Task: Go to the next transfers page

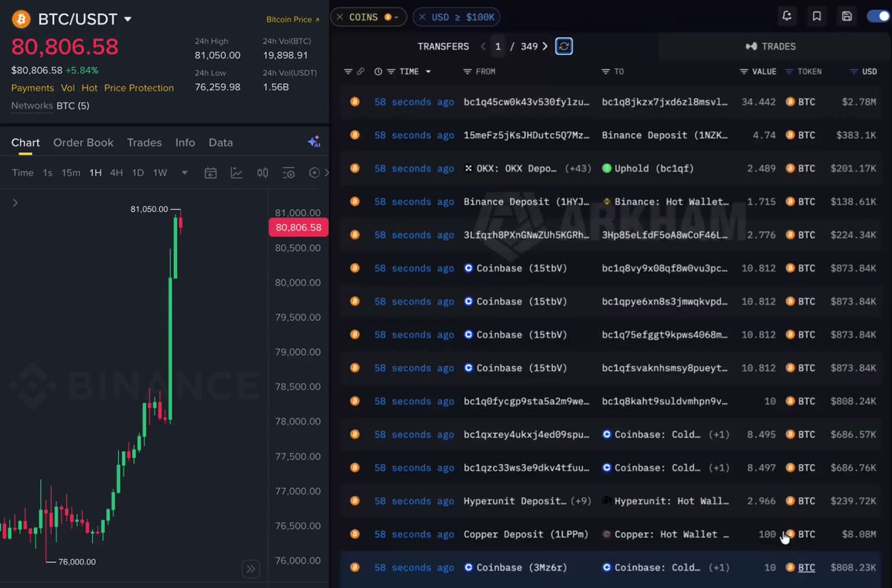Action: (x=545, y=46)
